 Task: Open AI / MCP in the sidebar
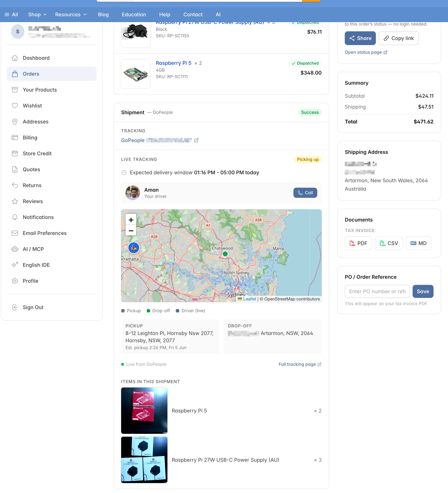(52, 249)
